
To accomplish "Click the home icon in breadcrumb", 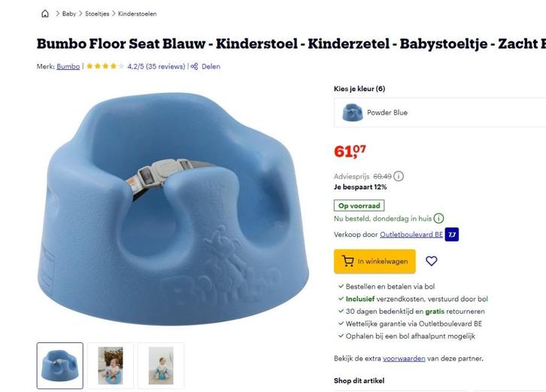I will 45,14.
